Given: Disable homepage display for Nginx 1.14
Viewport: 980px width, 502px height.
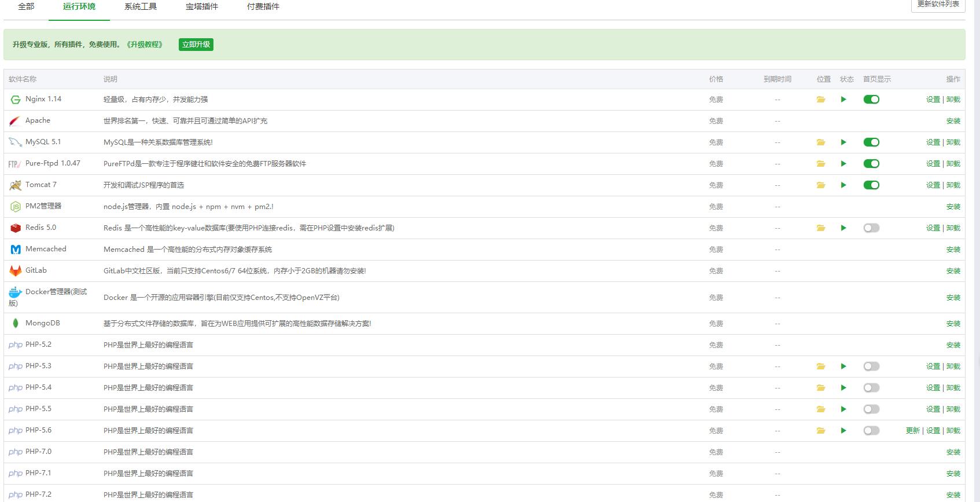Looking at the screenshot, I should coord(871,100).
